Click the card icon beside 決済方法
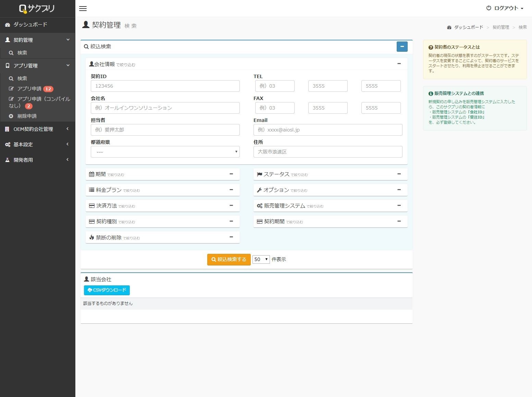 point(92,206)
